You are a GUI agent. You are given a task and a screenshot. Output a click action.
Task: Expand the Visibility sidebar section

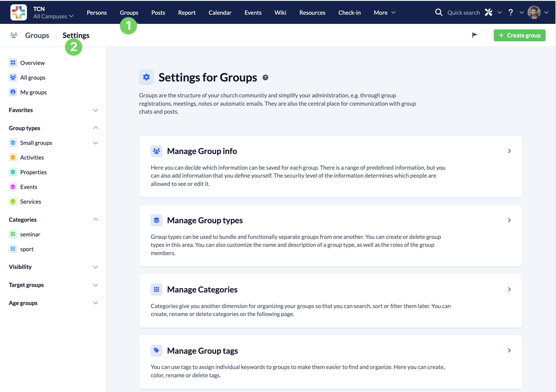point(96,267)
